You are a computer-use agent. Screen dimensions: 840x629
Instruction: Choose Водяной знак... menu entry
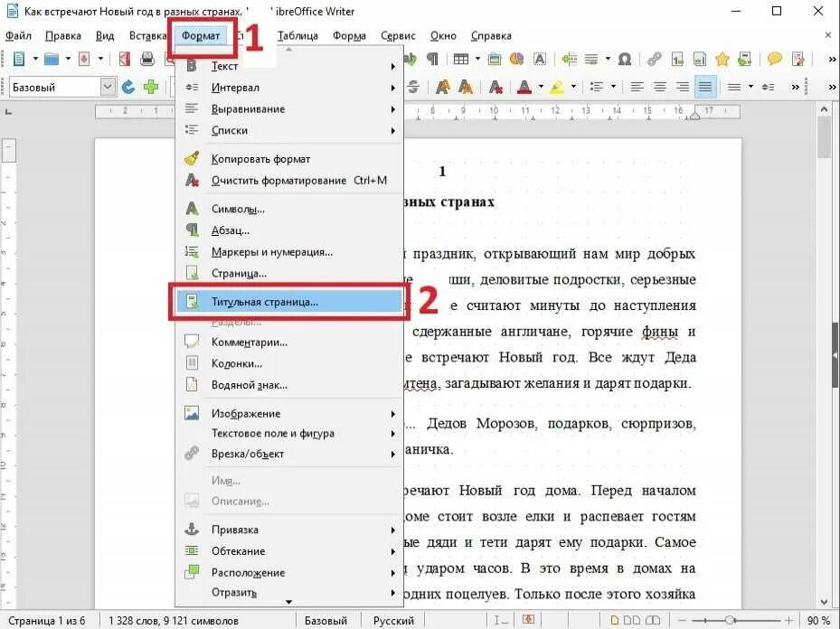tap(289, 385)
